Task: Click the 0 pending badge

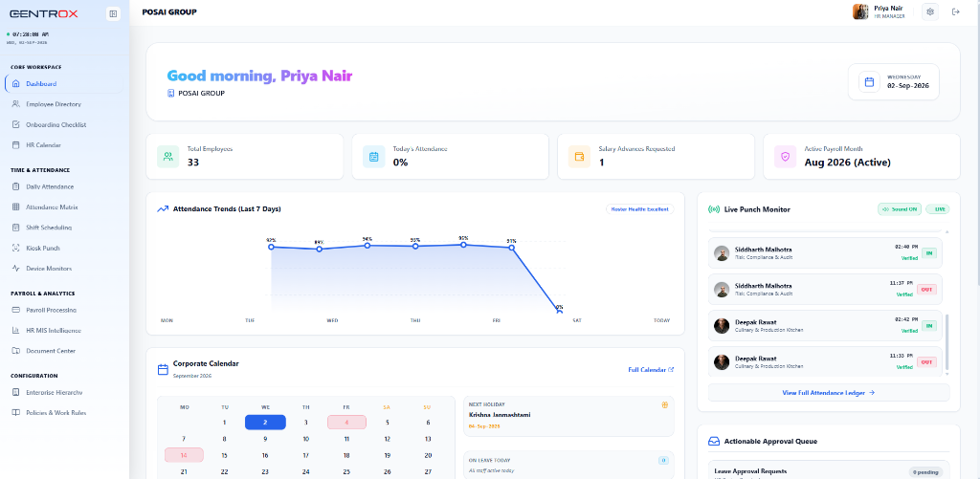Action: [925, 472]
